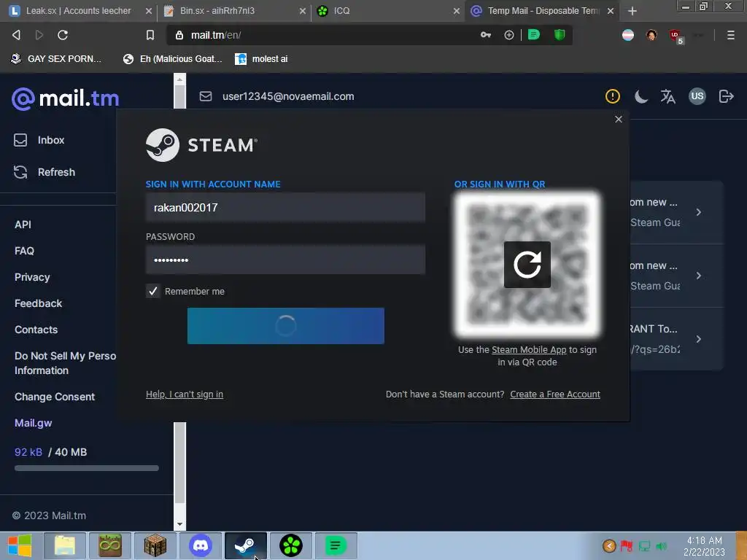Screen dimensions: 747x560
Task: Click the circled plus icon in address bar
Action: point(508,35)
